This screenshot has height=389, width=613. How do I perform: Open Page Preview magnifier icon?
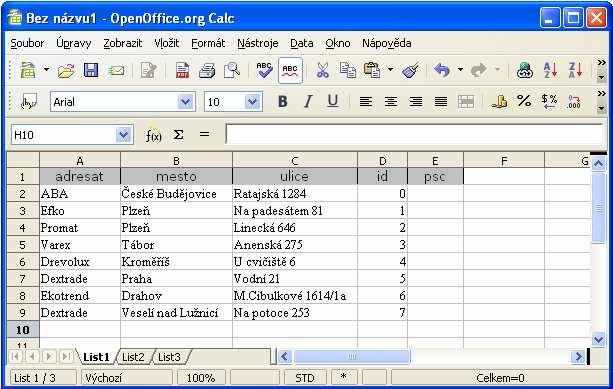(x=232, y=71)
